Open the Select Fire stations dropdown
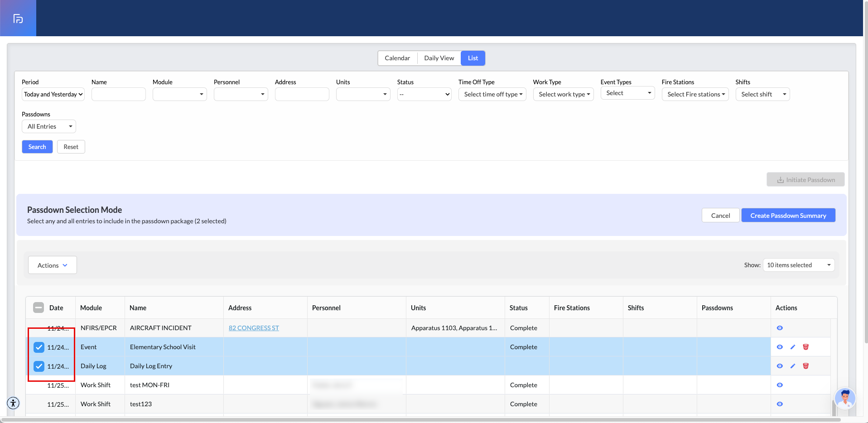Screen dimensions: 868x423 pyautogui.click(x=695, y=94)
